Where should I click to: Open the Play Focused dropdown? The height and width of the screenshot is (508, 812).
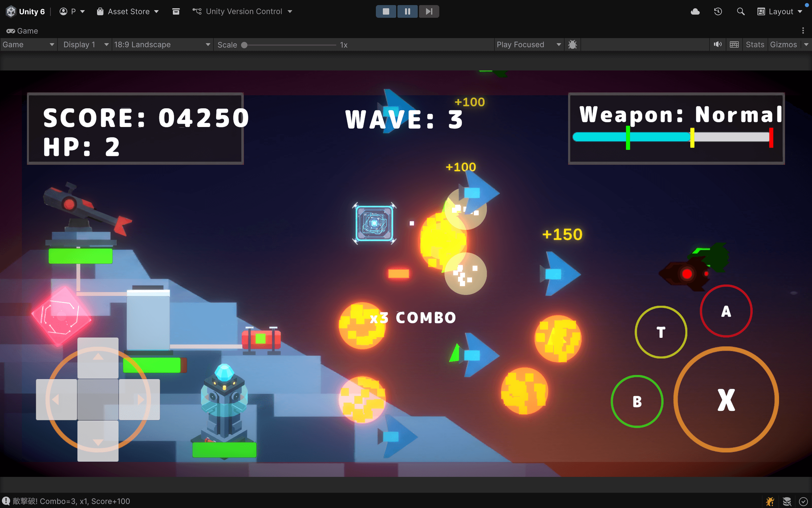(528, 45)
